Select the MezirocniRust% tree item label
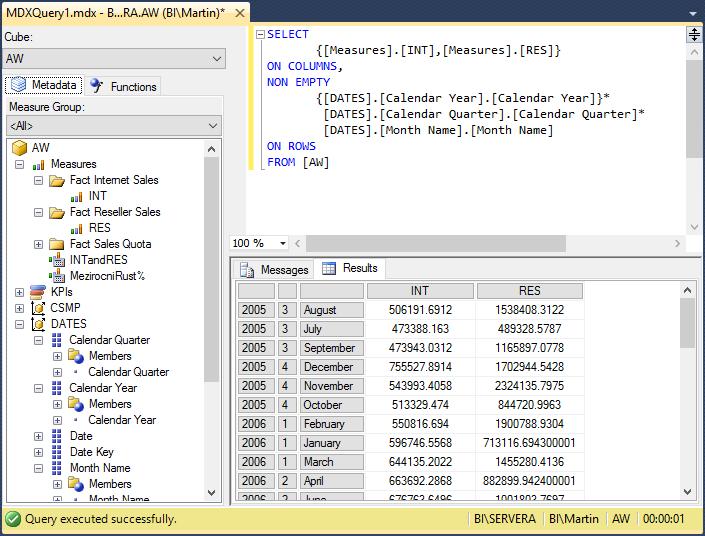This screenshot has width=705, height=536. (107, 276)
